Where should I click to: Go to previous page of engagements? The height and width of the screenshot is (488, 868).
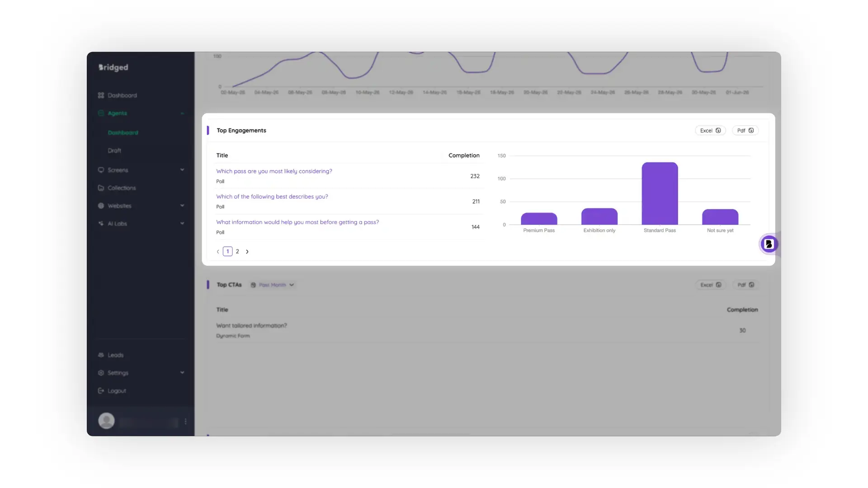click(x=218, y=252)
